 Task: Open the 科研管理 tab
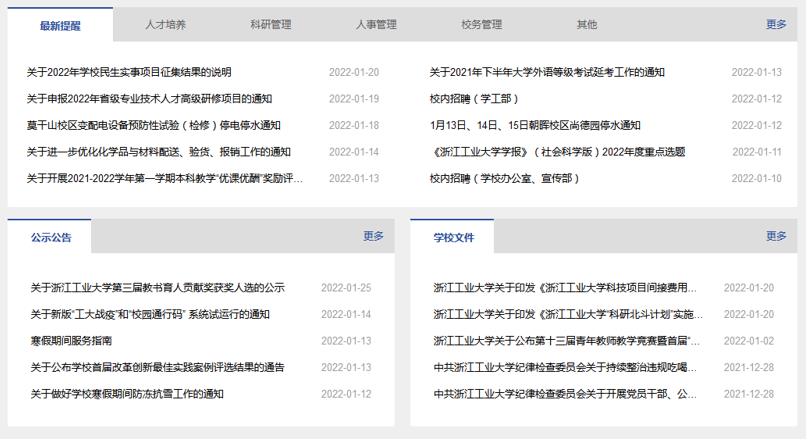(x=271, y=25)
